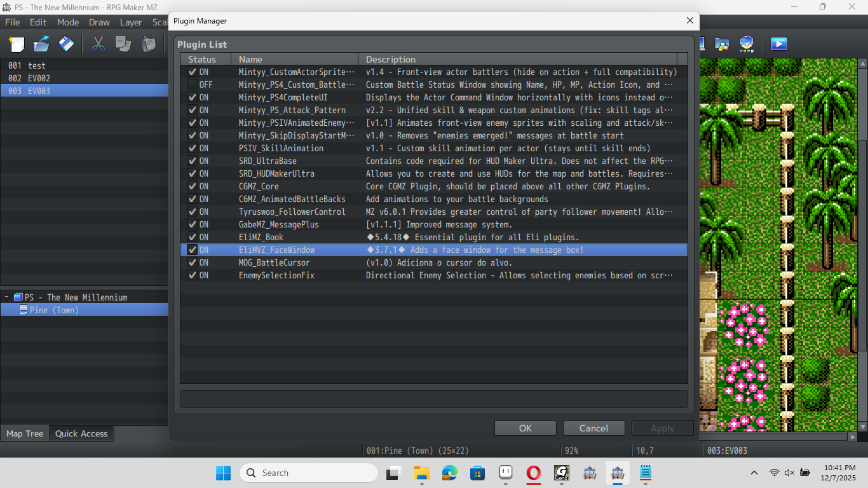Viewport: 868px width, 488px height.
Task: Select the PSIV_SkillAnimation plugin row
Action: (434, 148)
